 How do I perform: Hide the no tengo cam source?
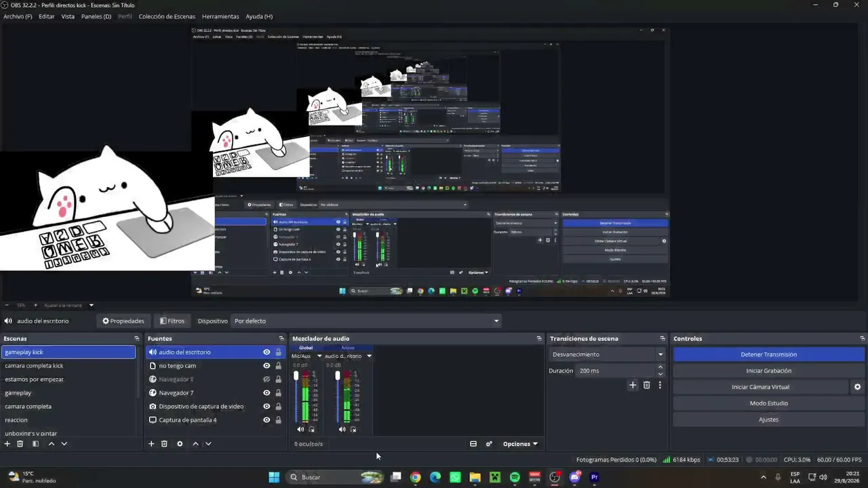point(267,366)
